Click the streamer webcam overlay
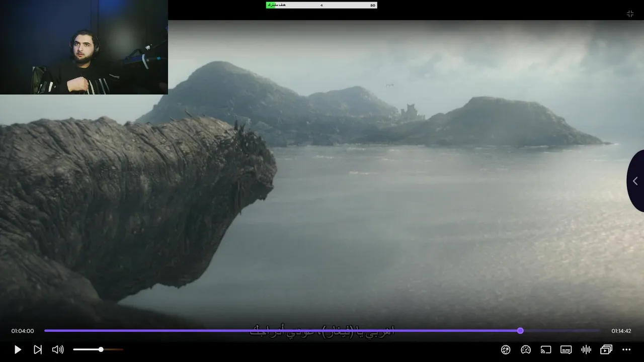The height and width of the screenshot is (362, 644). 84,47
